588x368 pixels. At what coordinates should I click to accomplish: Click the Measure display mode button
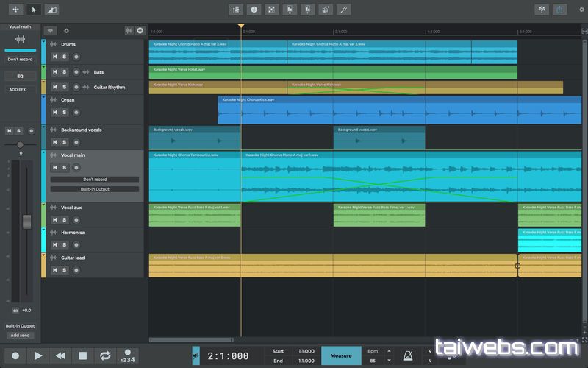click(x=341, y=356)
